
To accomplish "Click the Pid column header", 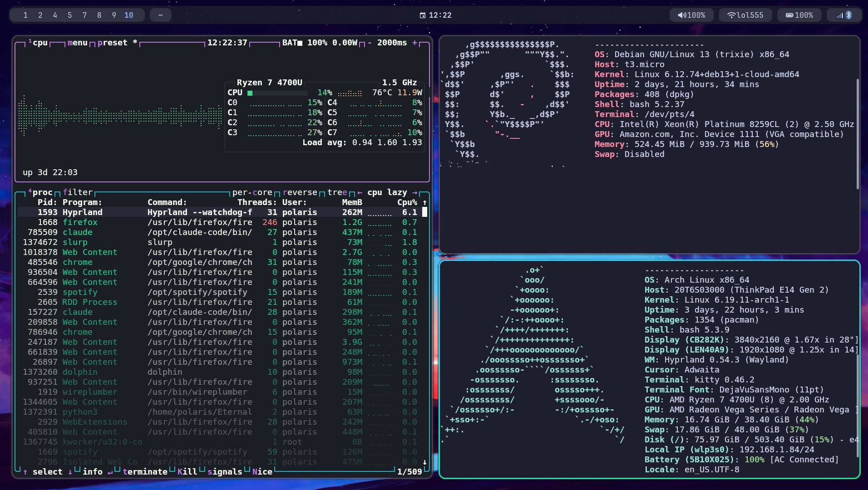I will point(48,202).
